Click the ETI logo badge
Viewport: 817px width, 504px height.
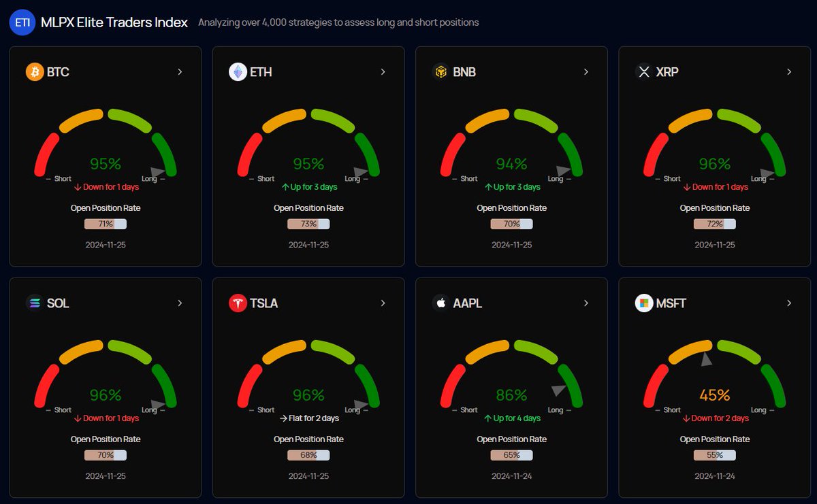point(22,22)
